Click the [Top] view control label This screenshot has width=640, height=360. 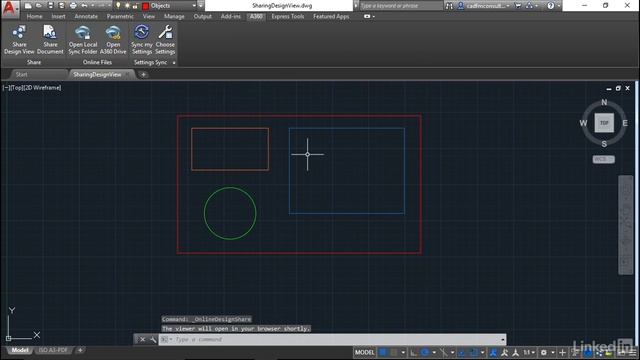[18, 88]
